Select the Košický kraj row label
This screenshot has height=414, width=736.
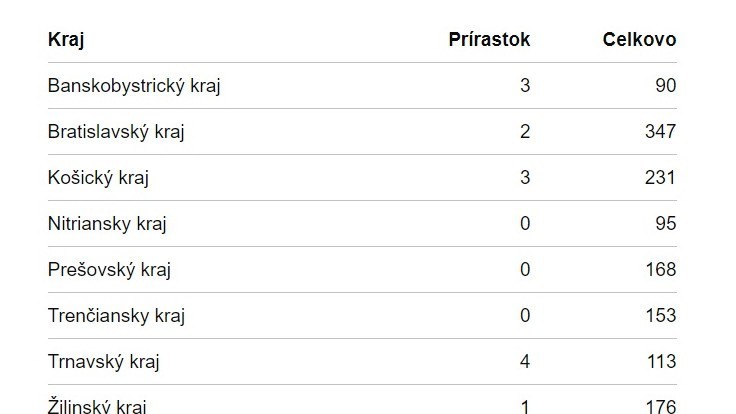tap(98, 178)
